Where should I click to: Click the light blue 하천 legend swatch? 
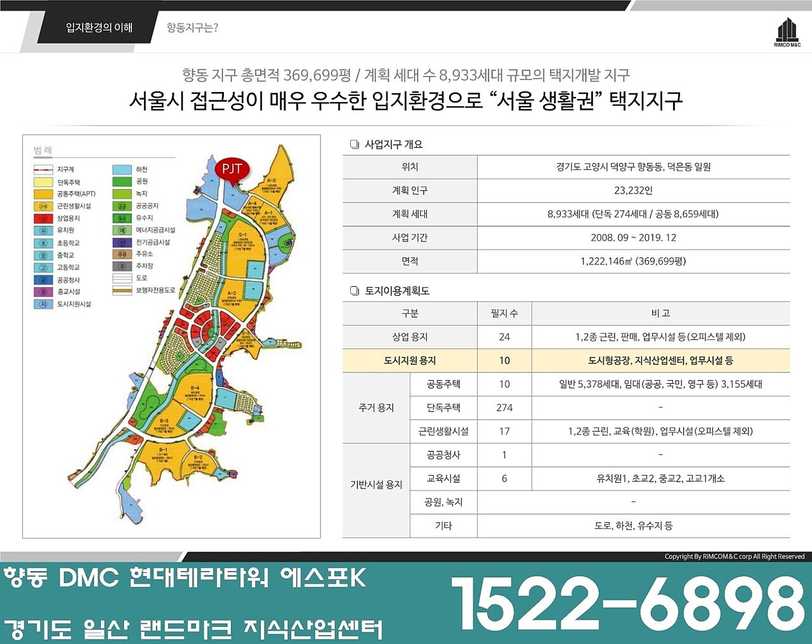[122, 169]
